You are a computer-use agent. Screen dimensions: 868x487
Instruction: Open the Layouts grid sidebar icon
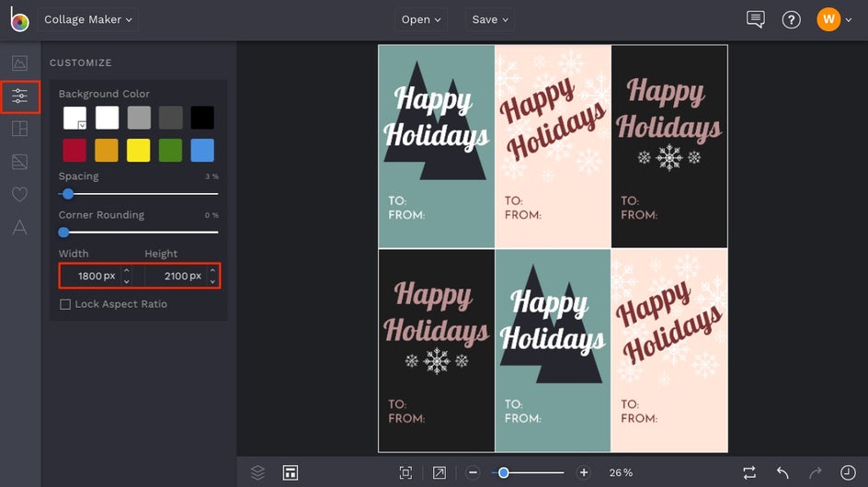point(20,129)
